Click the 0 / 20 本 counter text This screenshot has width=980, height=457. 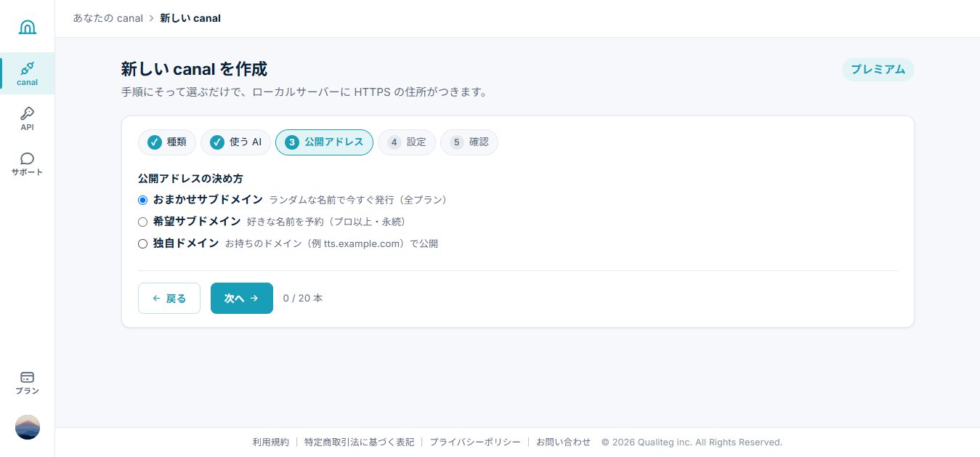pos(303,298)
